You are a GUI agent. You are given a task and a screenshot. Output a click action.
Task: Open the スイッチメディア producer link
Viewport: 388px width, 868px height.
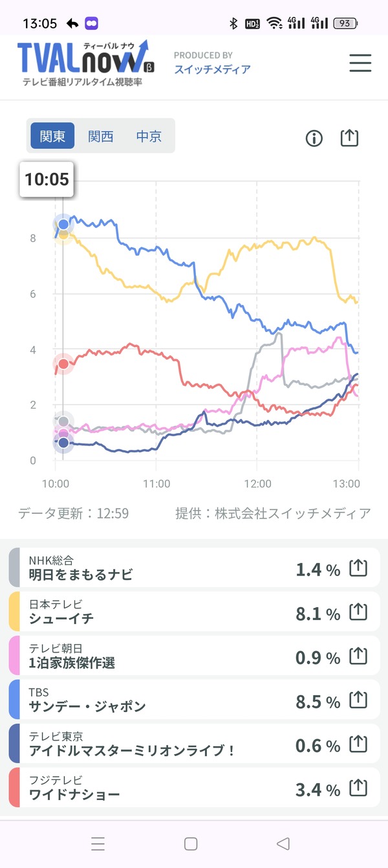pos(212,69)
